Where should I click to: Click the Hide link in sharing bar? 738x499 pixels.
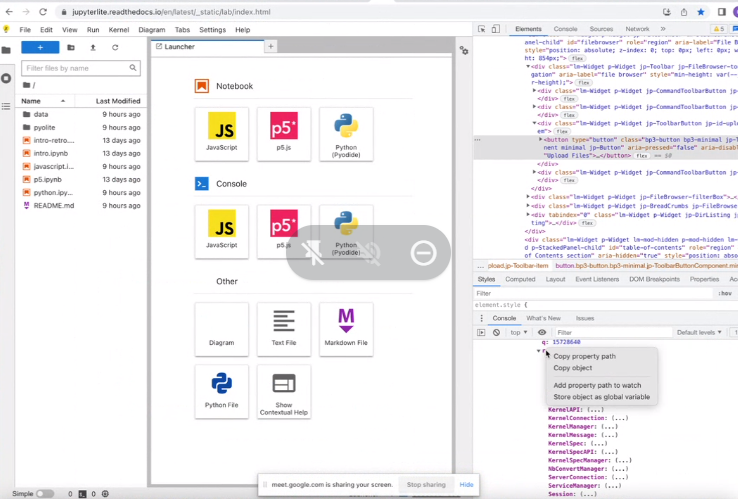click(466, 484)
